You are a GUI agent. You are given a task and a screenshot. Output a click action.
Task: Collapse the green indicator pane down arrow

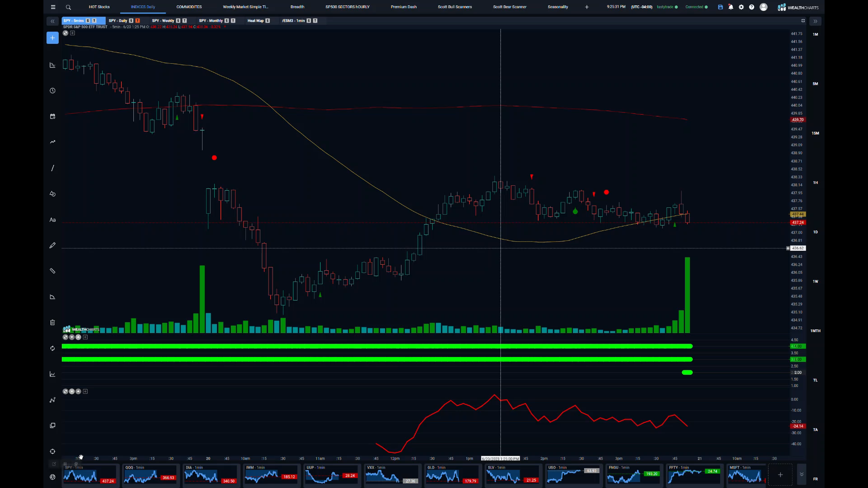pos(72,337)
